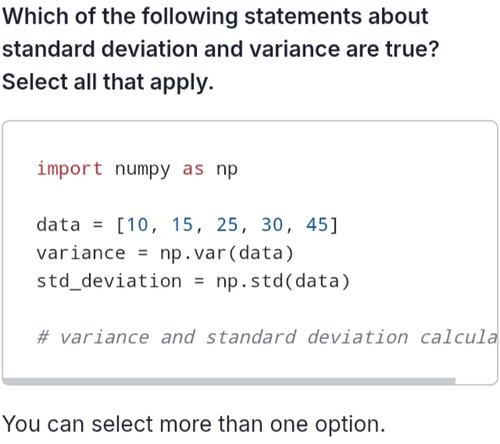
Task: Click the word "numpy" in the import line
Action: click(142, 170)
